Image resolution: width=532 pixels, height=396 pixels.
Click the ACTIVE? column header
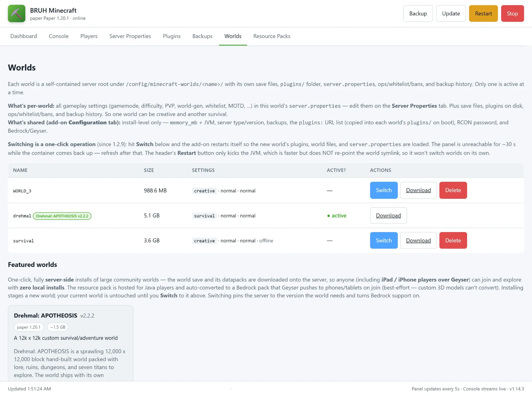tap(336, 170)
